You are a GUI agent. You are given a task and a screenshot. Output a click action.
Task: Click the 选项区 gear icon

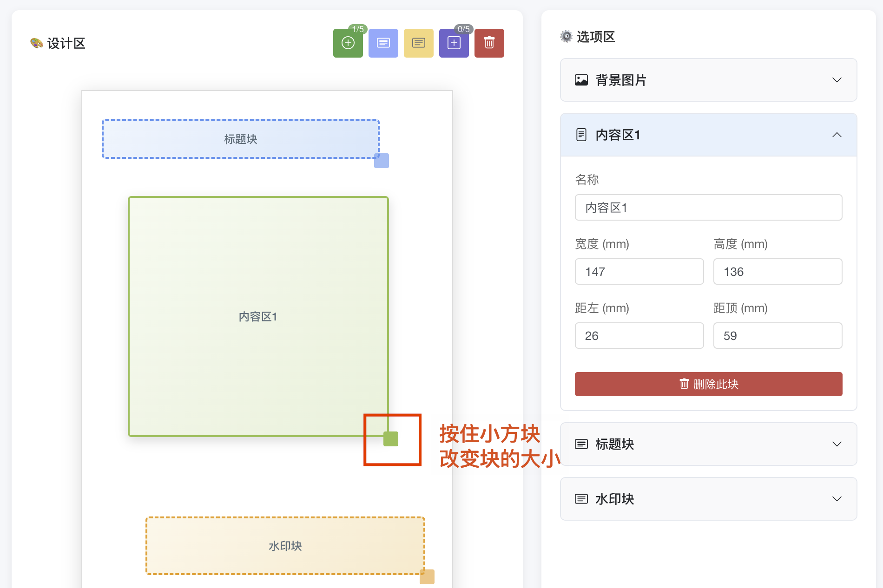pyautogui.click(x=566, y=36)
